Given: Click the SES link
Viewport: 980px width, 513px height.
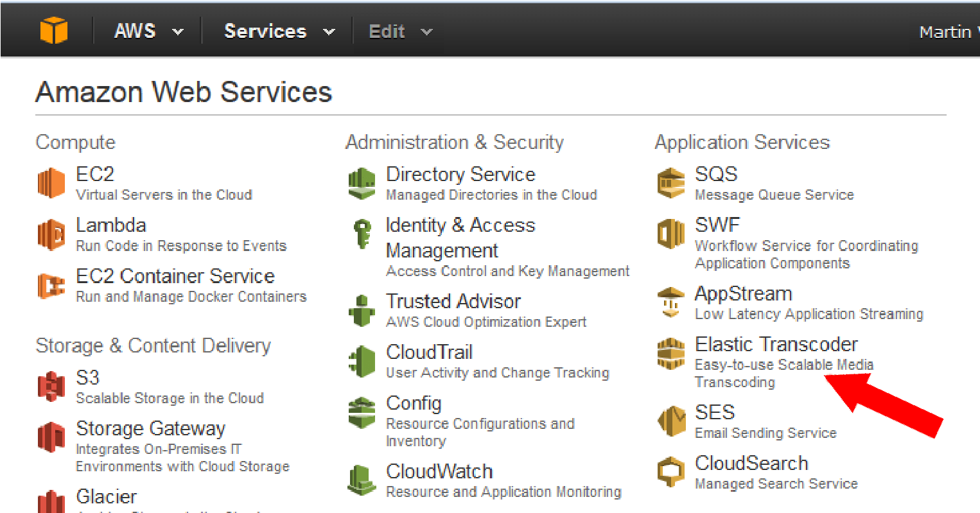Looking at the screenshot, I should pyautogui.click(x=715, y=412).
